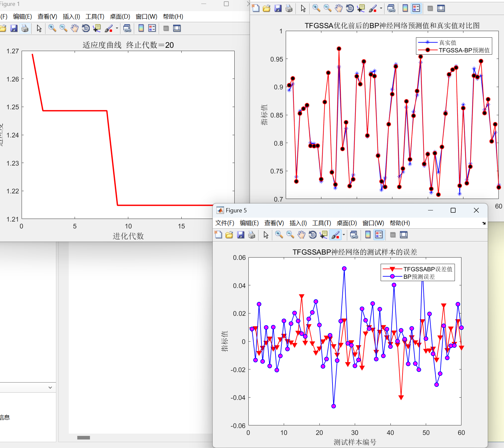Expand brush dropdown arrow in Figure 1 toolbar

point(117,28)
